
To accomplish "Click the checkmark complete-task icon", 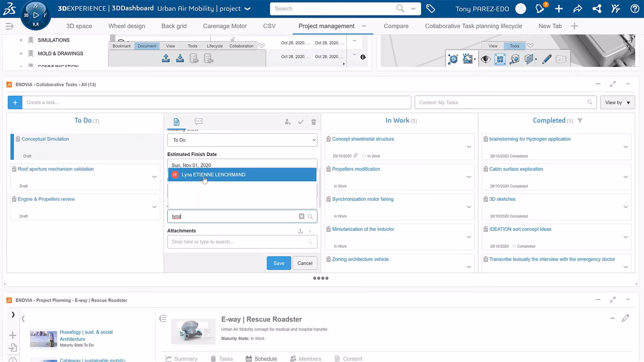I will pyautogui.click(x=301, y=122).
